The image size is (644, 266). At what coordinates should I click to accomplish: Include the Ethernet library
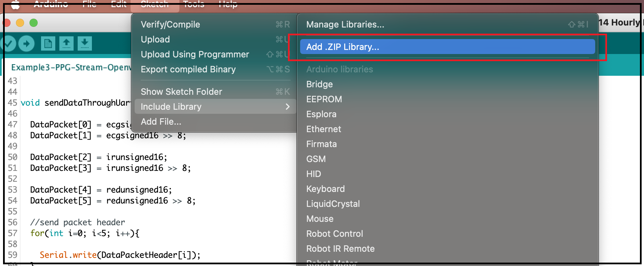(448, 129)
